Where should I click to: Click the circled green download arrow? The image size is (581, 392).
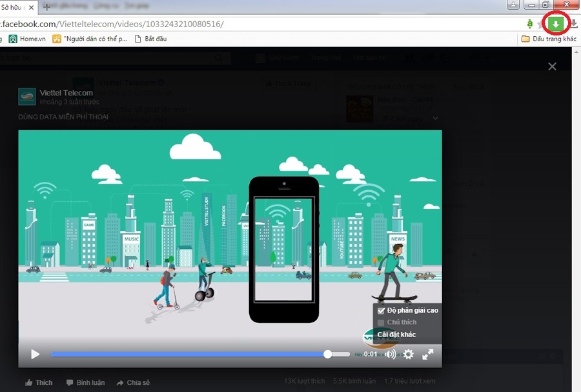click(x=555, y=23)
